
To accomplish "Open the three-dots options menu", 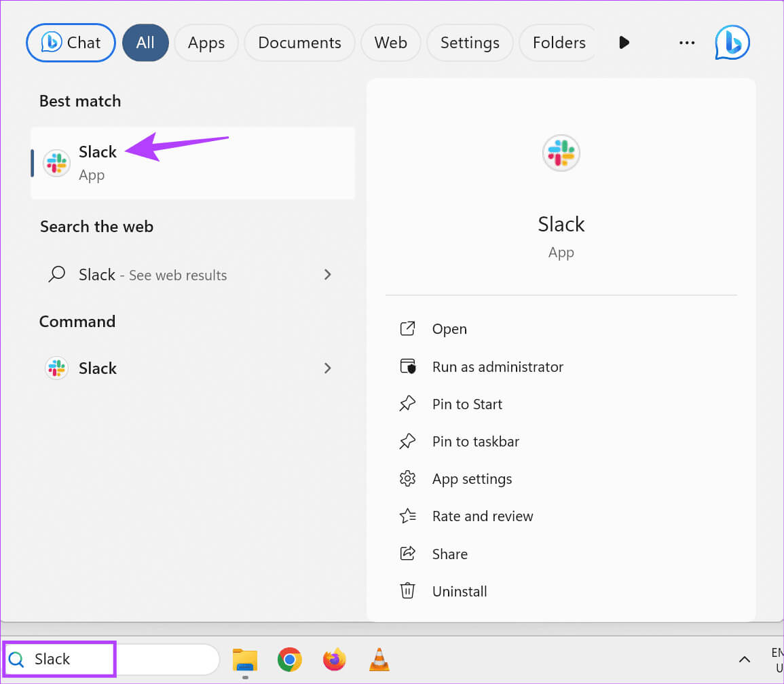I will [687, 43].
